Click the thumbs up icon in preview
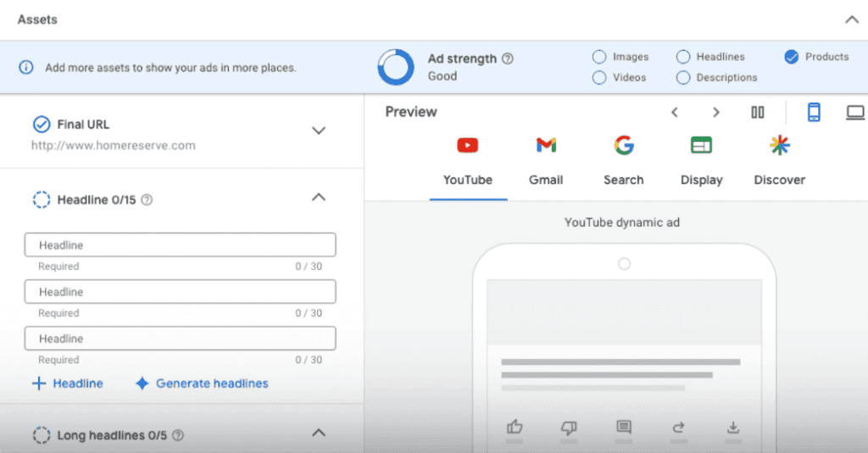 tap(515, 427)
